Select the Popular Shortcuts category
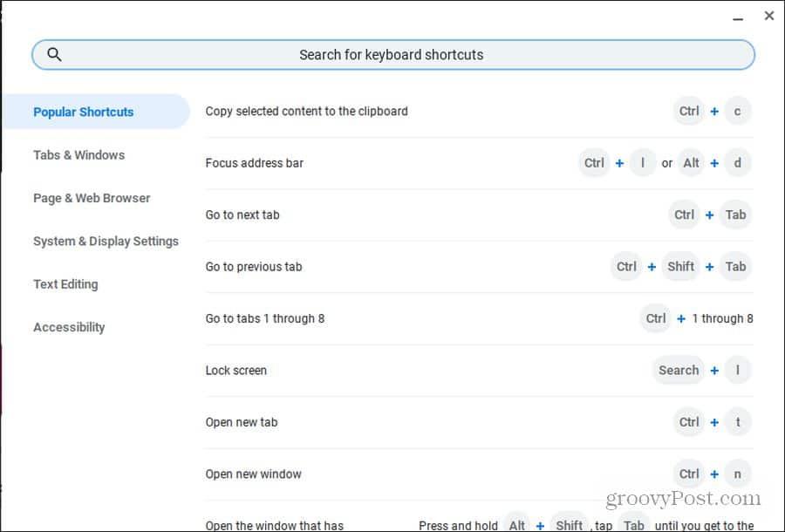The width and height of the screenshot is (785, 532). coord(96,112)
